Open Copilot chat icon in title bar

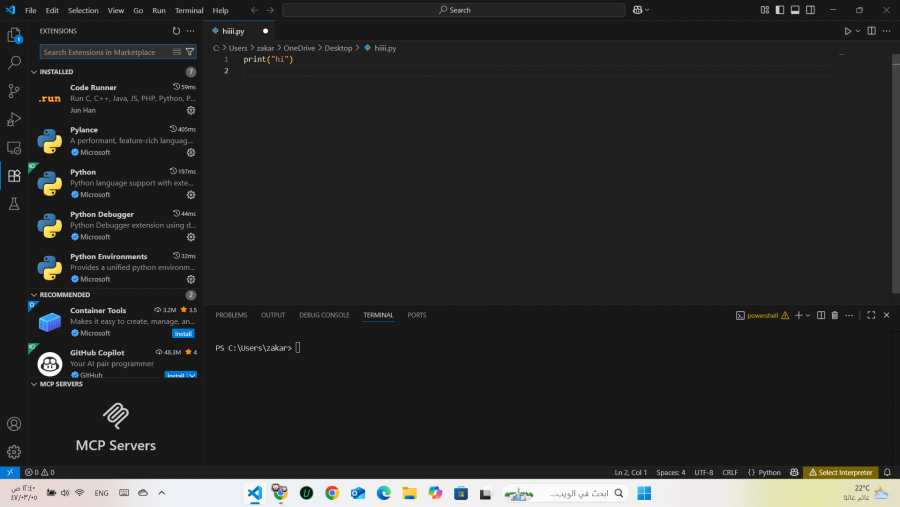637,10
